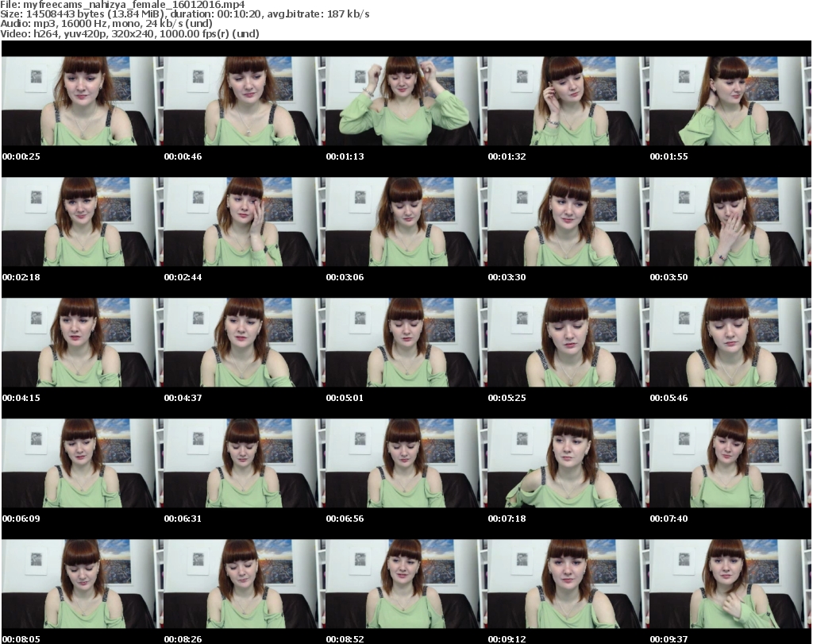Click the timestamp label 00:04:37
The image size is (813, 644).
point(183,398)
